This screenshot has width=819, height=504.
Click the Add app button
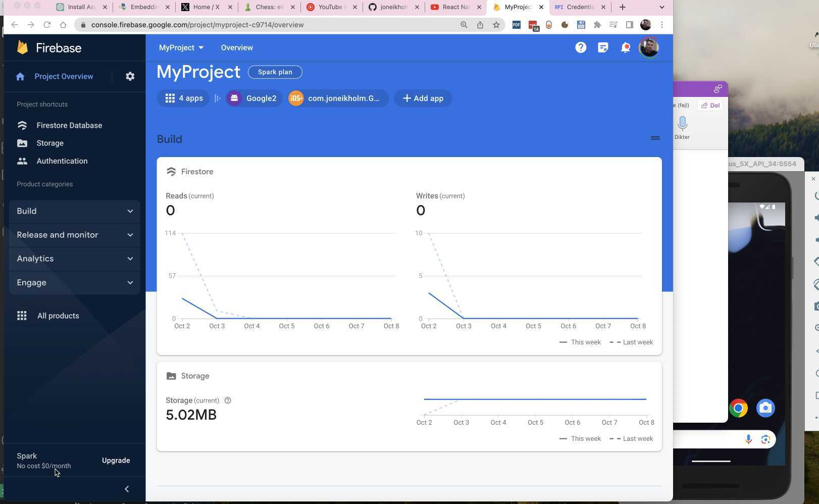pyautogui.click(x=423, y=98)
